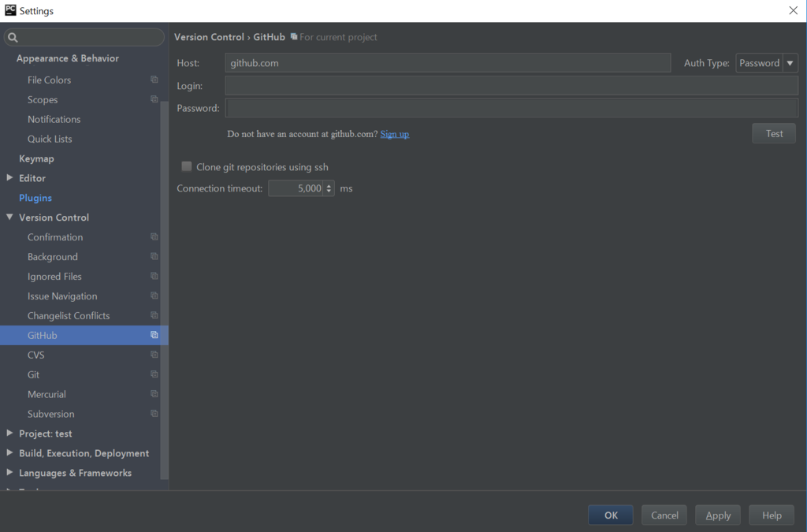The width and height of the screenshot is (807, 532).
Task: Click the project-level icon beside Issue Navigation
Action: [154, 296]
